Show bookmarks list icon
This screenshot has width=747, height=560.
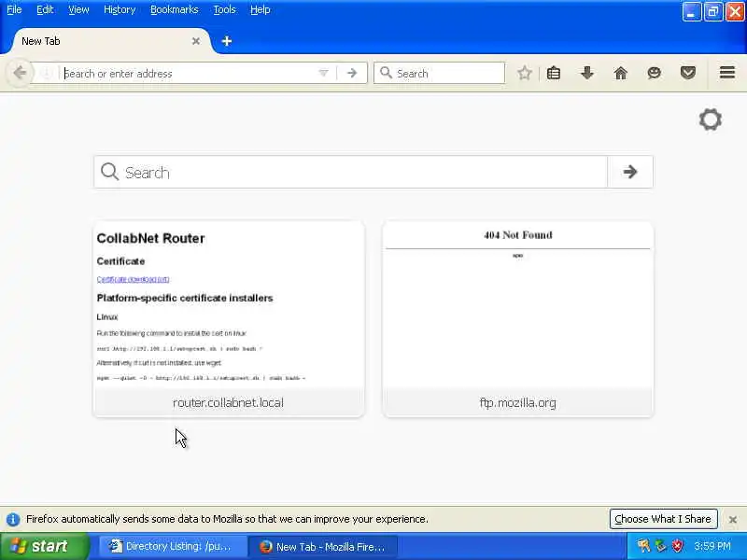point(554,73)
